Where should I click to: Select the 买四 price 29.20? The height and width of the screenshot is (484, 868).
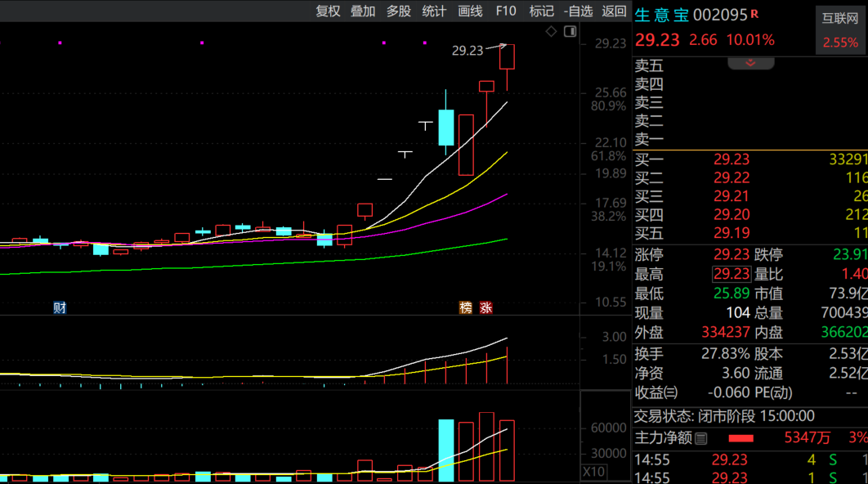point(732,214)
